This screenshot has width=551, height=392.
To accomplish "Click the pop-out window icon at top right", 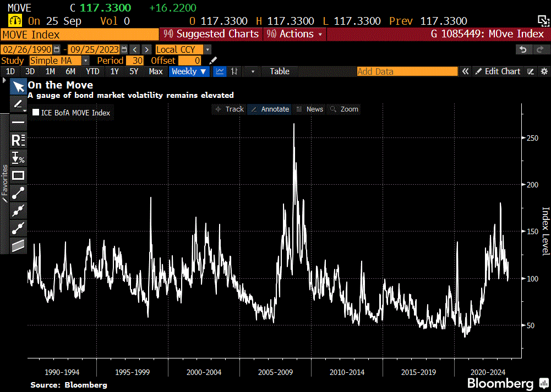I will click(543, 21).
